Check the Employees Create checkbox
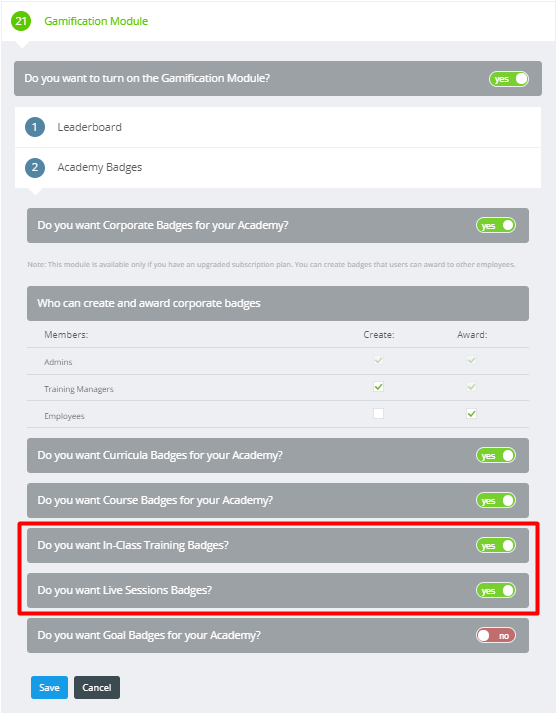Viewport: 557px width, 713px height. 378,413
